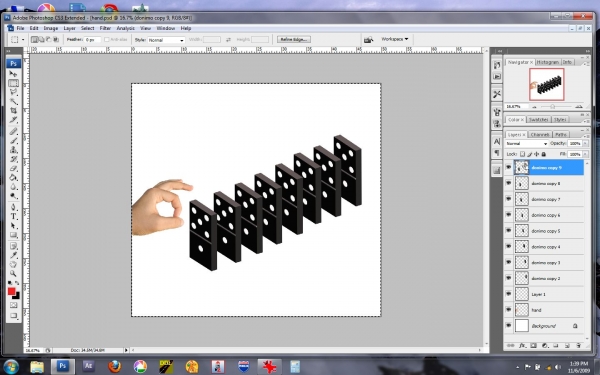Open the Opacity slider arrow
This screenshot has width=600, height=375.
[585, 143]
